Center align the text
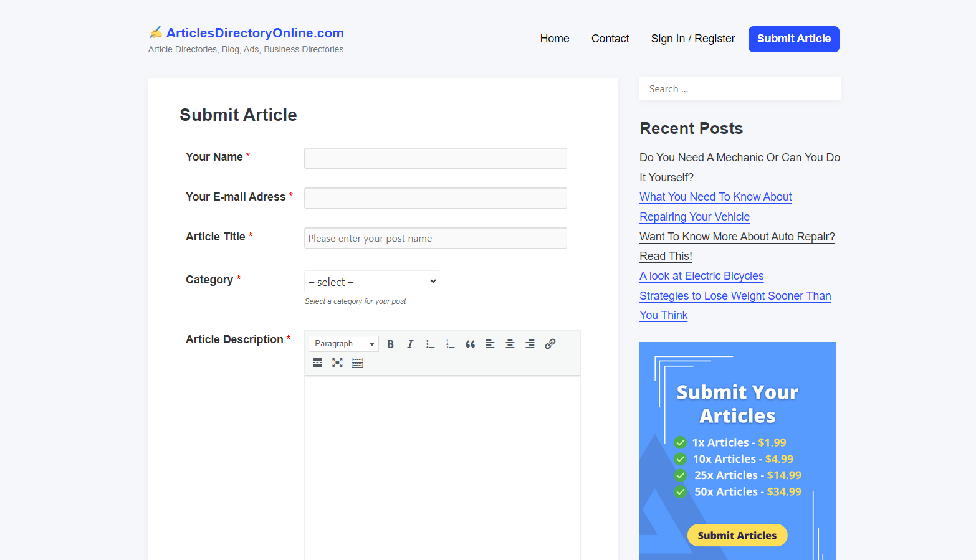 pos(510,344)
